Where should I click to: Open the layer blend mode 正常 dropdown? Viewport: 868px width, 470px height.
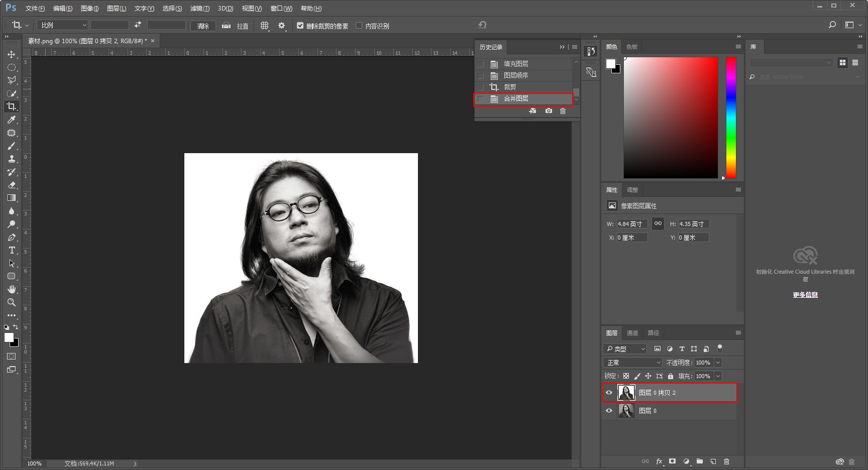[633, 363]
